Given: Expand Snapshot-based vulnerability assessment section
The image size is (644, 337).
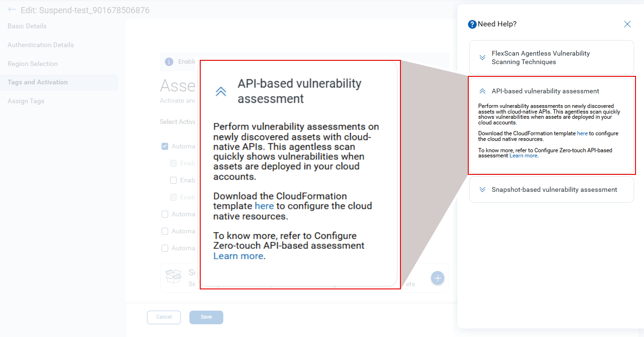Looking at the screenshot, I should [x=551, y=189].
